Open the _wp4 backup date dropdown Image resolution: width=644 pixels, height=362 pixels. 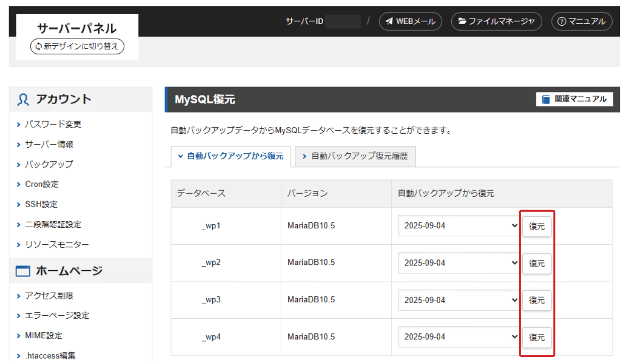458,337
